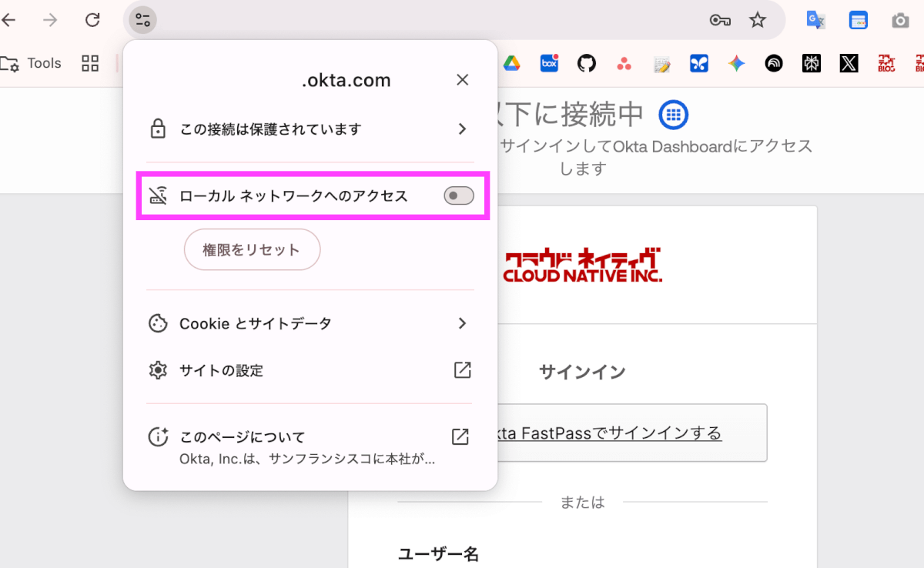
Task: Open the Asana three-dots bookmark
Action: pos(624,64)
